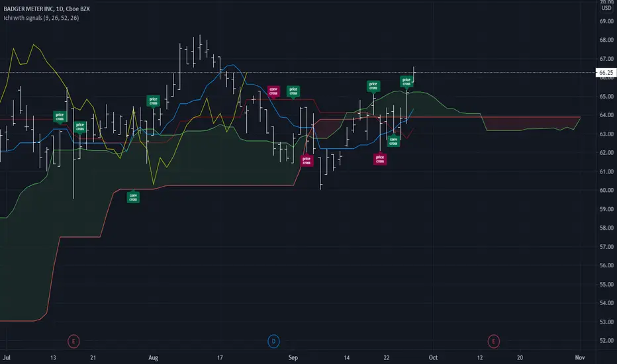Click the Sep date axis label
This screenshot has width=617, height=364.
click(293, 357)
